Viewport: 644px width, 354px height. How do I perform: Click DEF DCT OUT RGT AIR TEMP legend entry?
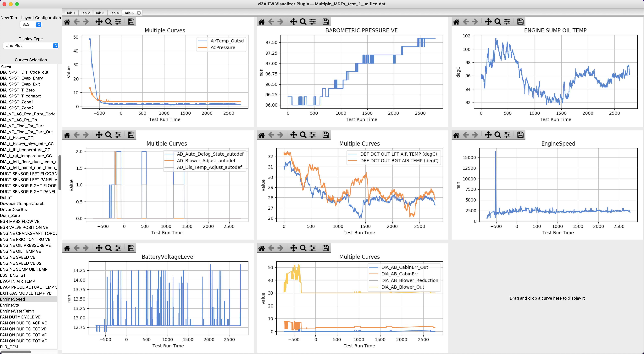pyautogui.click(x=399, y=160)
